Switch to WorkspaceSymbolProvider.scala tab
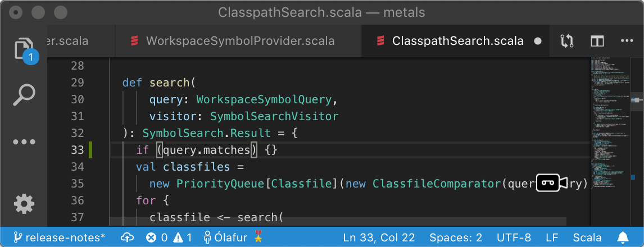This screenshot has height=247, width=644. (x=238, y=41)
